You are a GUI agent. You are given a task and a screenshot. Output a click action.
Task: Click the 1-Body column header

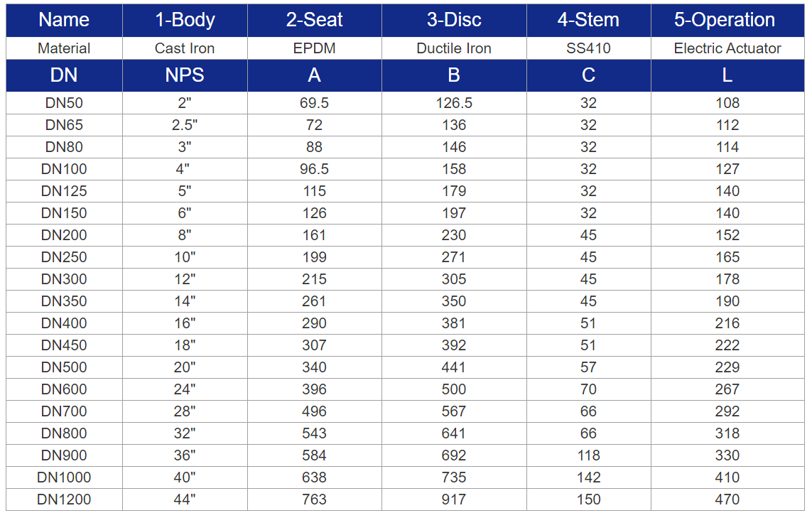click(x=185, y=20)
